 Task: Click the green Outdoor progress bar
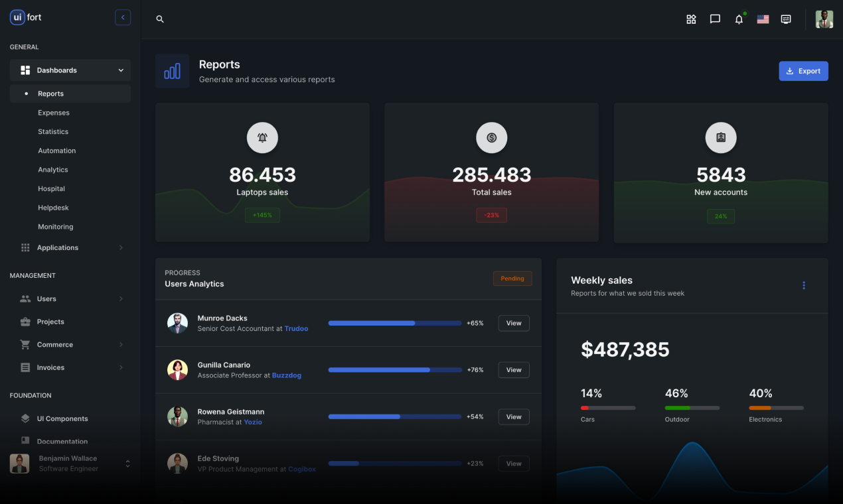coord(692,408)
